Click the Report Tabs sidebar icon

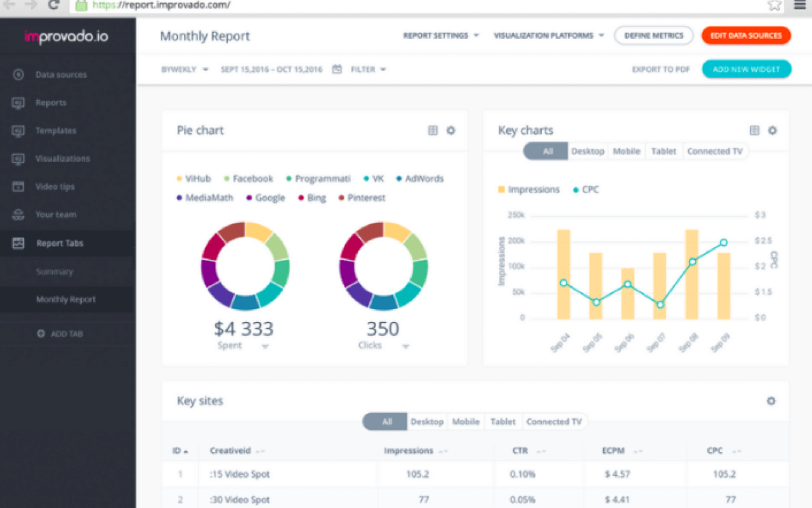point(18,243)
